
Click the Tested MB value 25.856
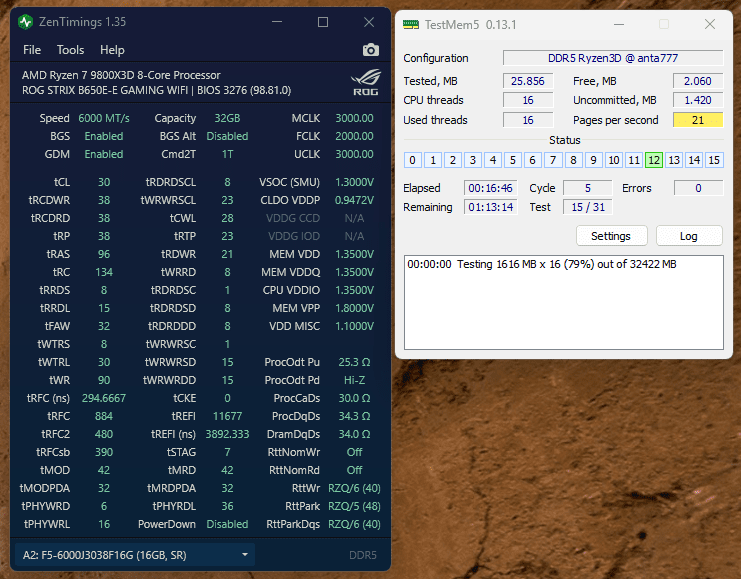(x=528, y=81)
